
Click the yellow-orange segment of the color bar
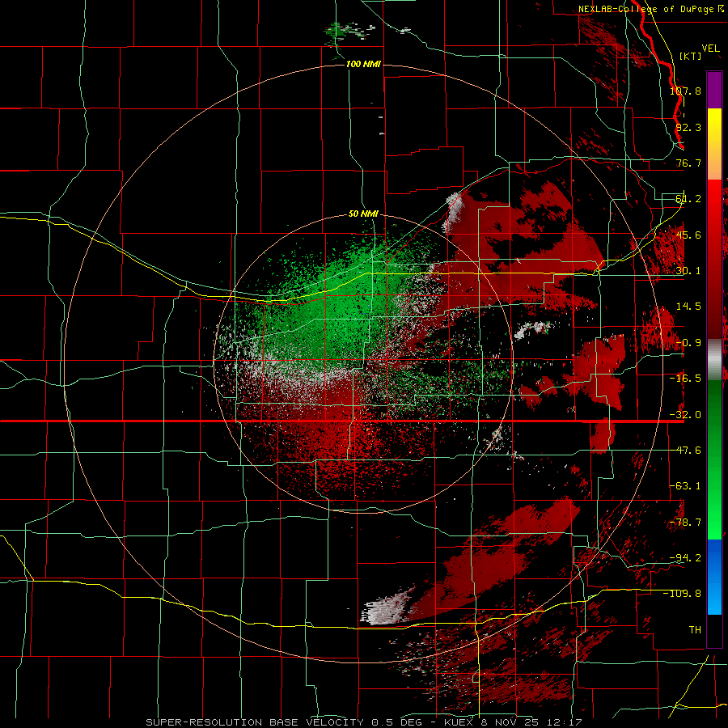(714, 144)
